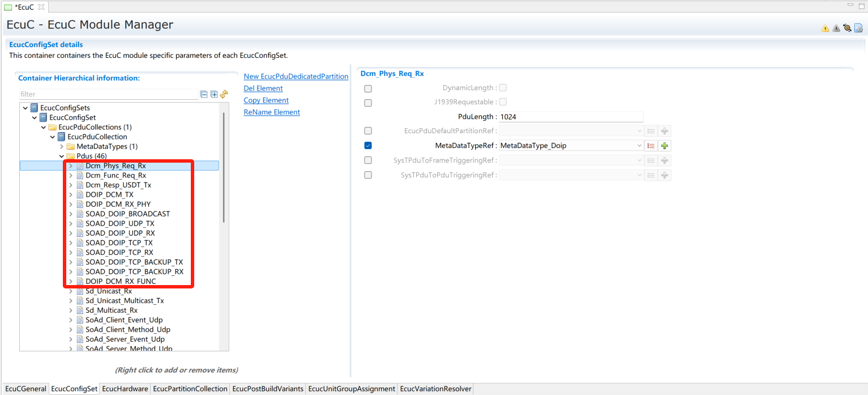868x395 pixels.
Task: Click the gray warning triangle icon
Action: (836, 28)
